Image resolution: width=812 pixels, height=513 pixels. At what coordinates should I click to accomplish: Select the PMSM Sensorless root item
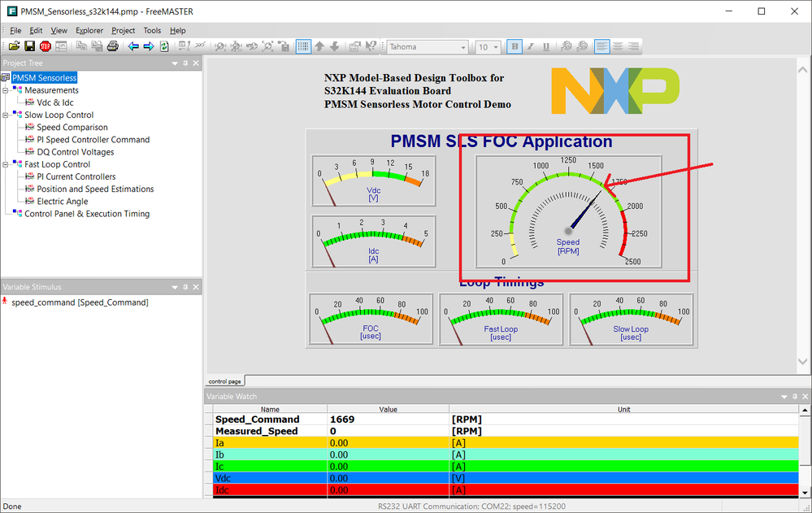[x=45, y=78]
